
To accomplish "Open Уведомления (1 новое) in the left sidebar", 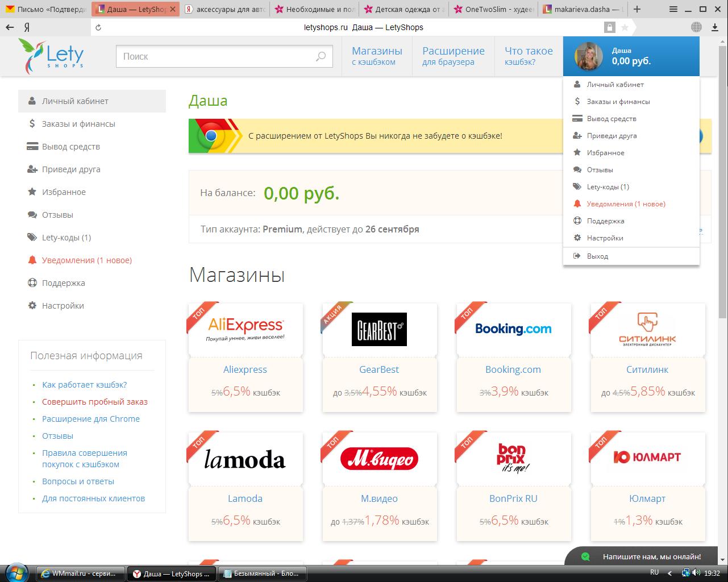I will click(92, 260).
